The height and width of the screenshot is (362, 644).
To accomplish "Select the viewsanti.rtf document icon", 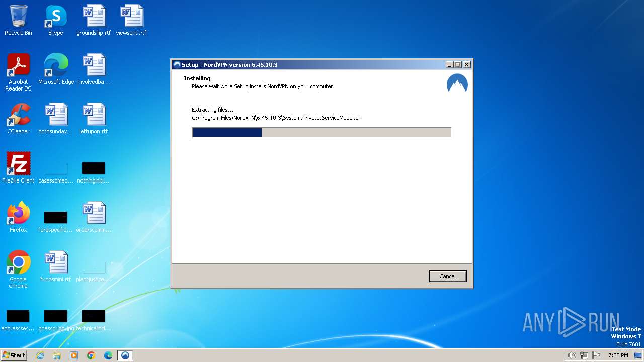I will pos(131,21).
